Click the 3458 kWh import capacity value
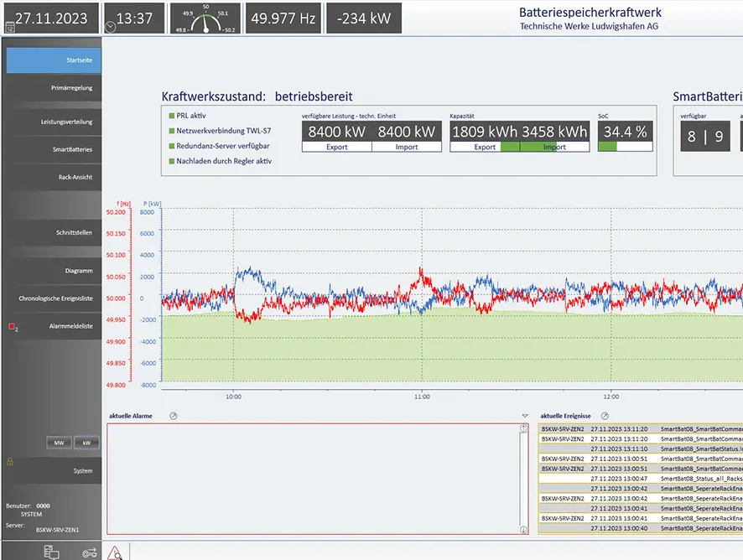This screenshot has width=743, height=560. tap(555, 132)
